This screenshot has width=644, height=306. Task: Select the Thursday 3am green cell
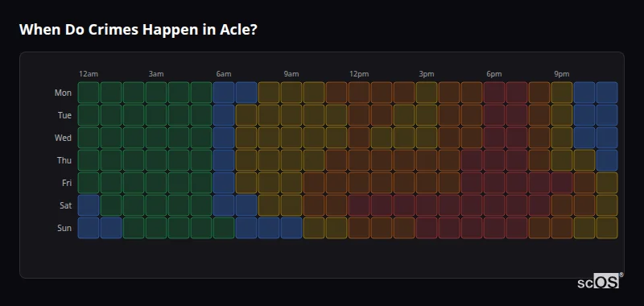click(156, 160)
